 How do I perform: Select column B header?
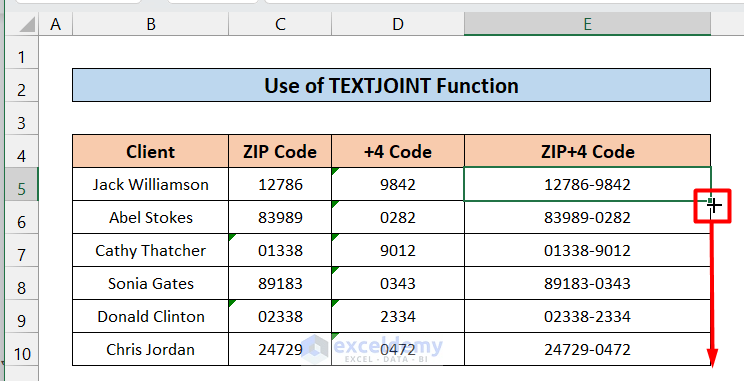[150, 24]
